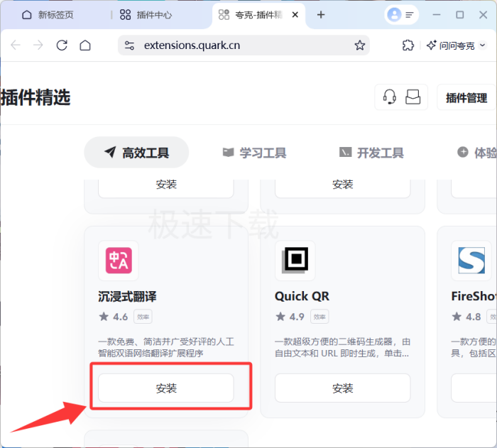
Task: Select the 学习工具 category tab
Action: tap(253, 153)
